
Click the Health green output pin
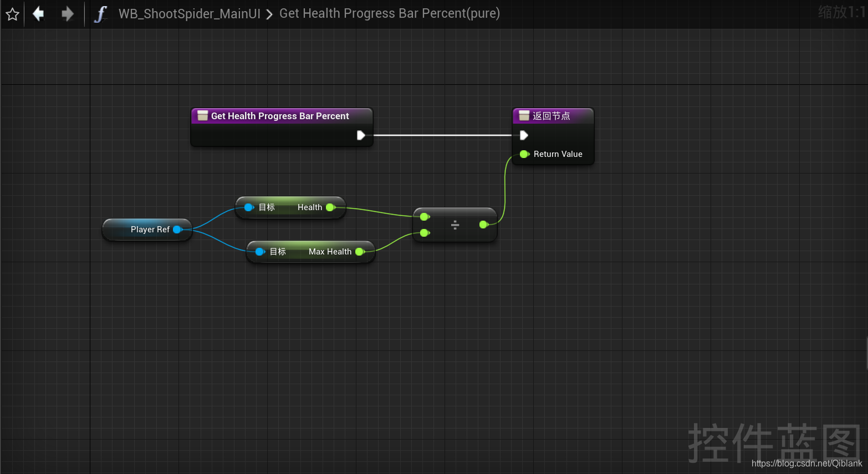coord(330,207)
